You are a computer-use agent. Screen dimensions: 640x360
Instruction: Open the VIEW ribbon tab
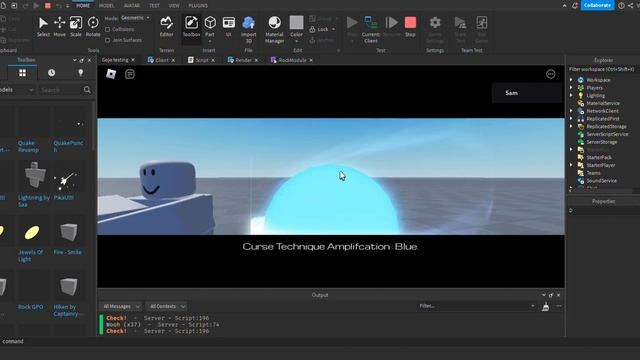pos(174,6)
